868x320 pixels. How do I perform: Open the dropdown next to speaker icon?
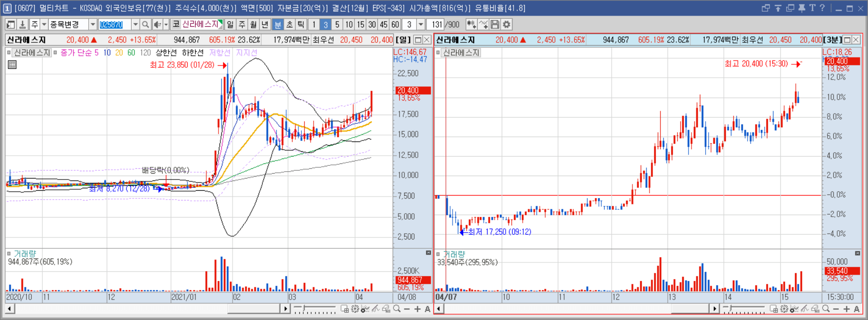click(166, 24)
